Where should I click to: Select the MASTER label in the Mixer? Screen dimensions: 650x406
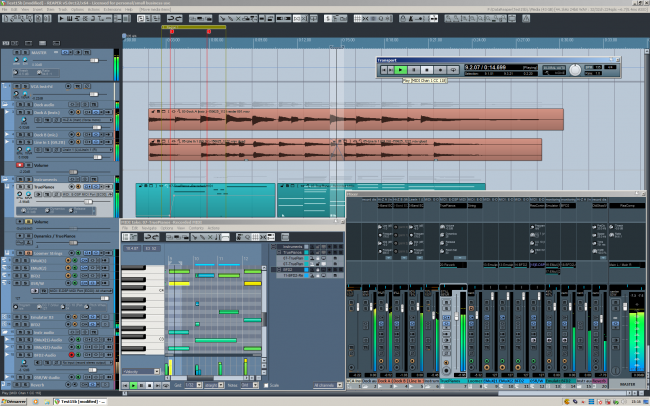(627, 384)
